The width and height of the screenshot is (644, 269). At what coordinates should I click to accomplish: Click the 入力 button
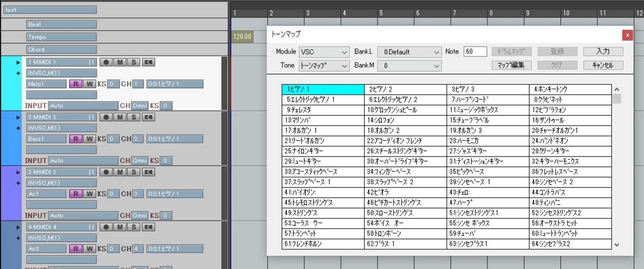coord(603,52)
